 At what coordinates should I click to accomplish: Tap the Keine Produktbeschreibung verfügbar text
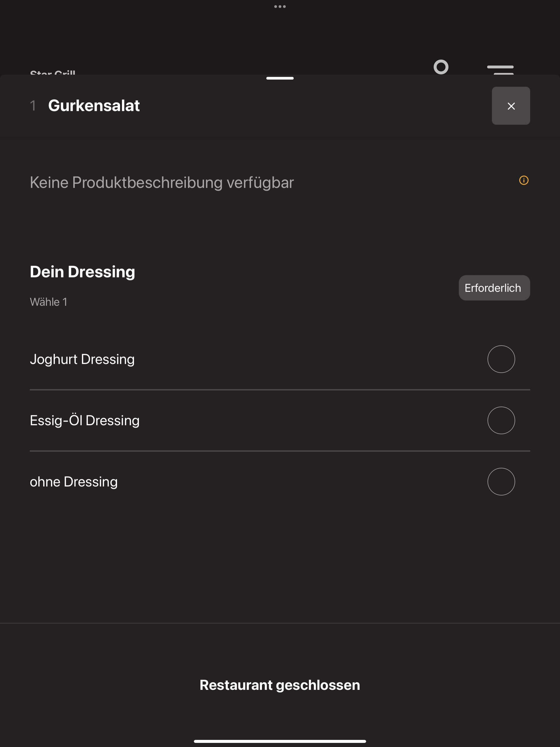tap(162, 182)
